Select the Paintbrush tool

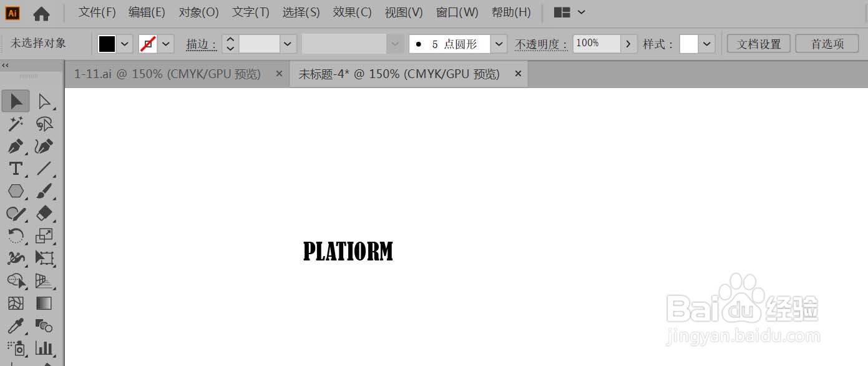pos(45,191)
